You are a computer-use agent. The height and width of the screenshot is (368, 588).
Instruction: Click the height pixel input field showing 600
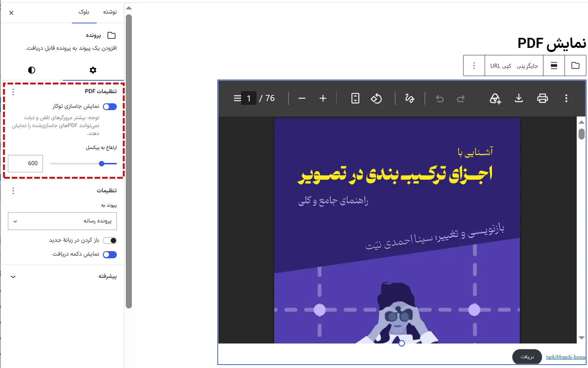25,164
